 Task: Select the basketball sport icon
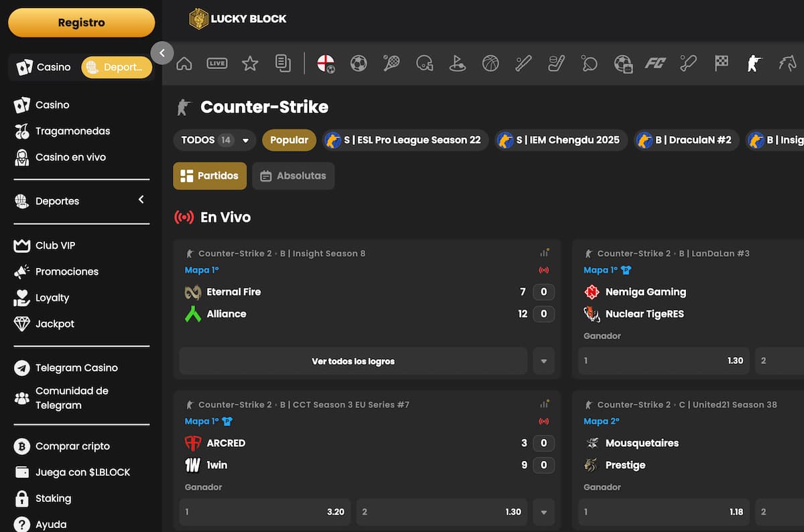click(490, 64)
